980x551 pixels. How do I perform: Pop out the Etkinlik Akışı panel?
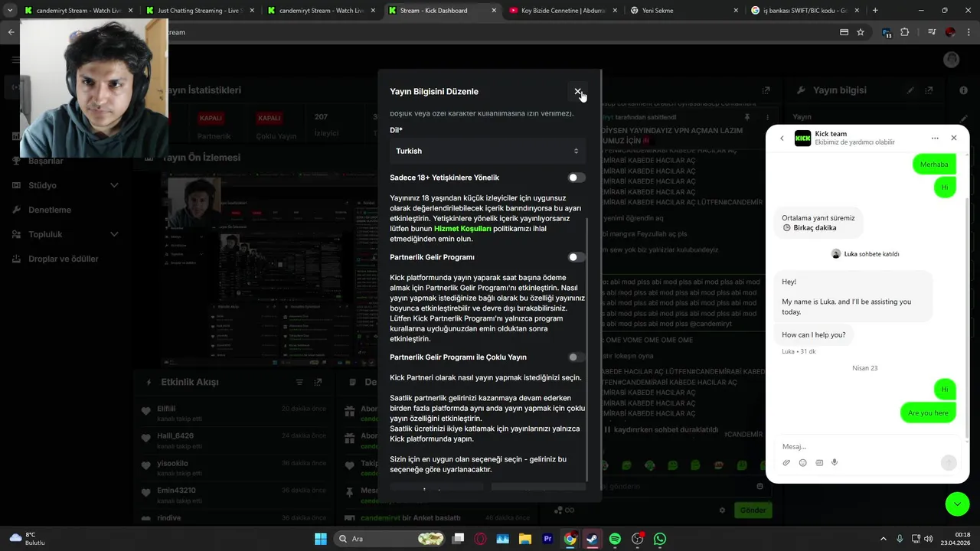[318, 382]
